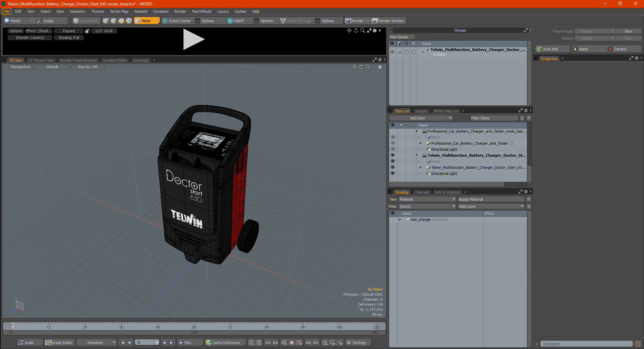Toggle visibility of Telwin_Multifunction group locator
644x349 pixels.
pyautogui.click(x=392, y=167)
